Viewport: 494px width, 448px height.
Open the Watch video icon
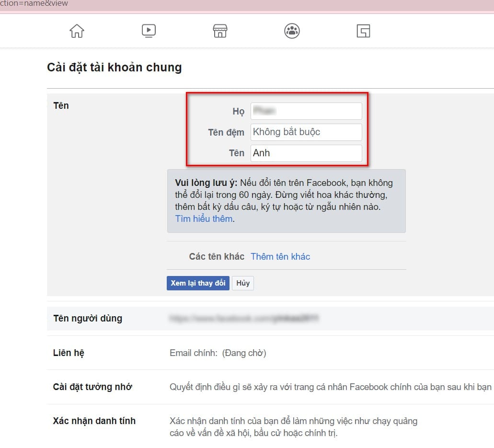[x=149, y=31]
